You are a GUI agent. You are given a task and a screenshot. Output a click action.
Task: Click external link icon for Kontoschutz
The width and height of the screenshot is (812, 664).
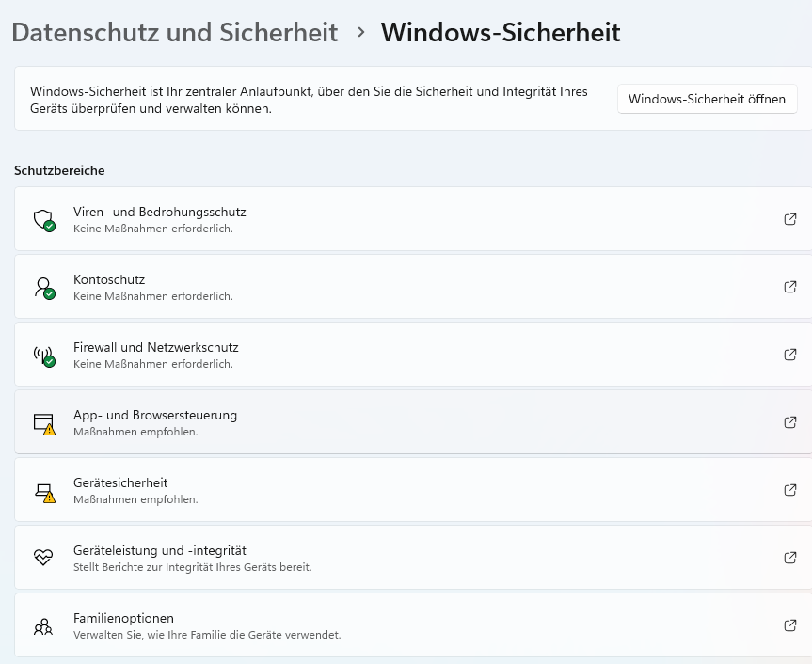coord(790,287)
